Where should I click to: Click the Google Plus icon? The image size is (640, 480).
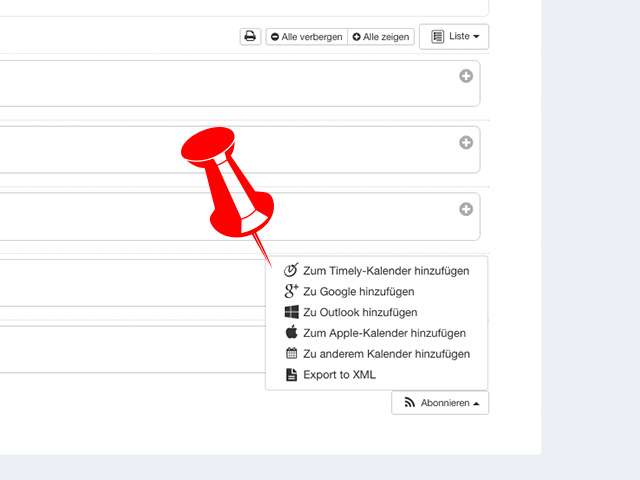(x=291, y=291)
